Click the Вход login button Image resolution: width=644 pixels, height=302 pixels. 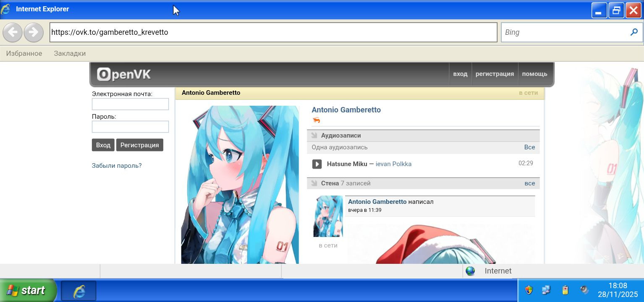pyautogui.click(x=103, y=145)
